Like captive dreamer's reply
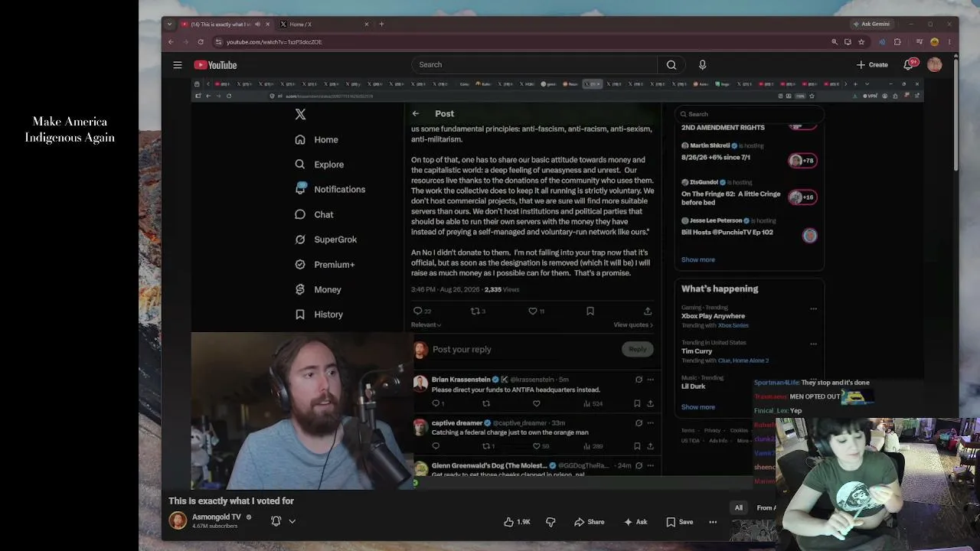The width and height of the screenshot is (980, 551). [536, 446]
